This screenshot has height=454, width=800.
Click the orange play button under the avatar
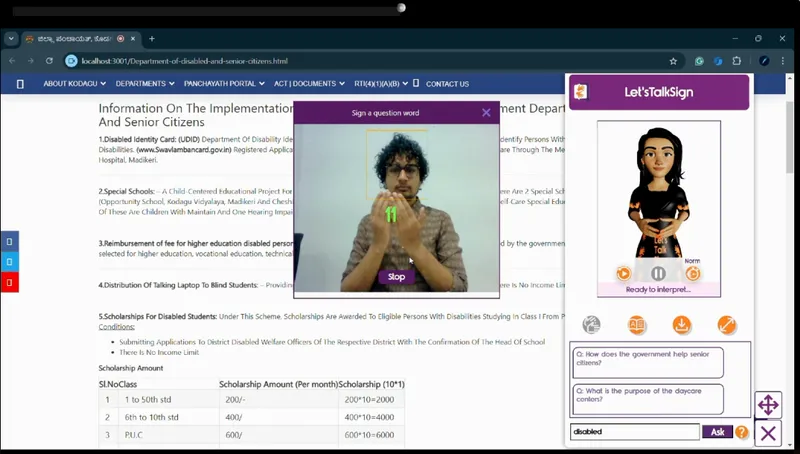point(623,274)
